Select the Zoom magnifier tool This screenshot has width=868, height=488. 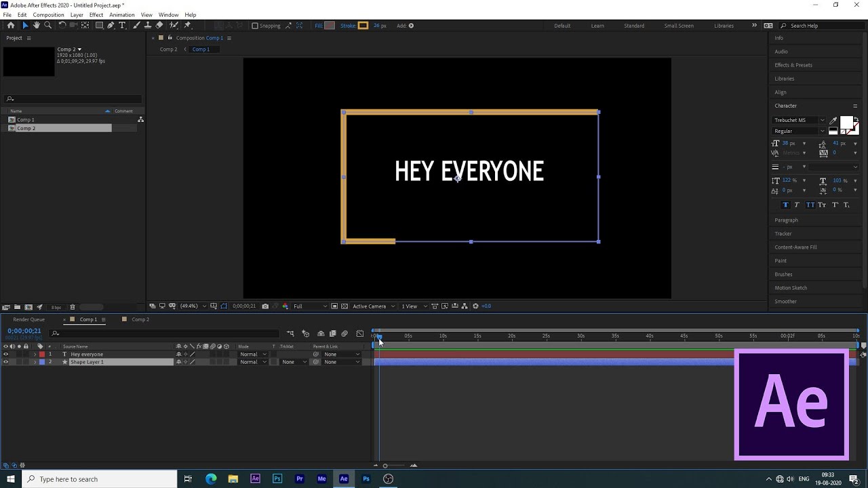(47, 26)
